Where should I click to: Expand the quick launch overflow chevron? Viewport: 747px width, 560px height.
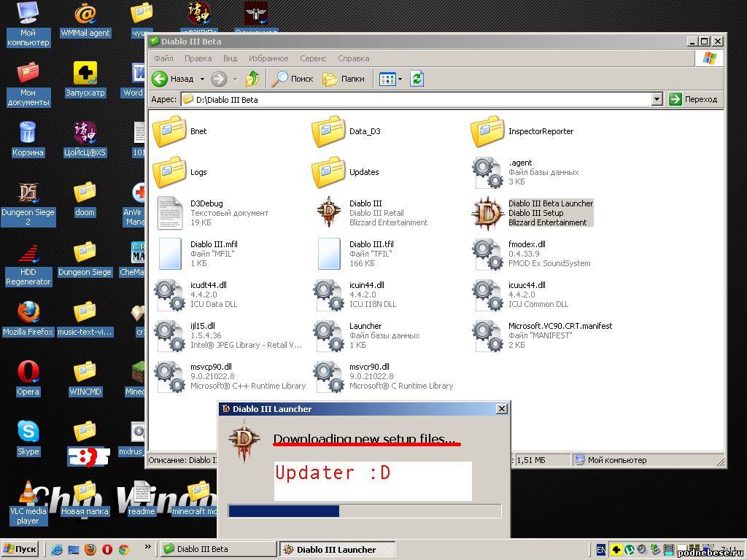pos(147,547)
